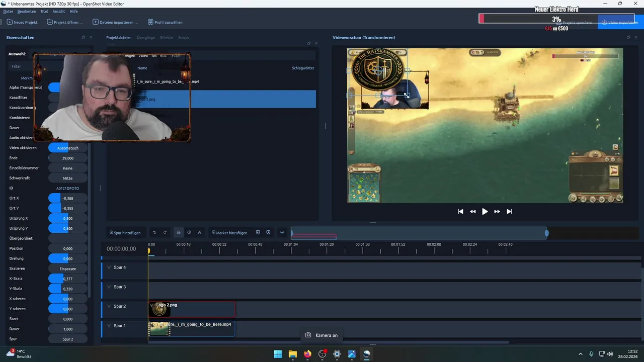The width and height of the screenshot is (644, 362).
Task: Open Profil auswählen
Action: 165,22
